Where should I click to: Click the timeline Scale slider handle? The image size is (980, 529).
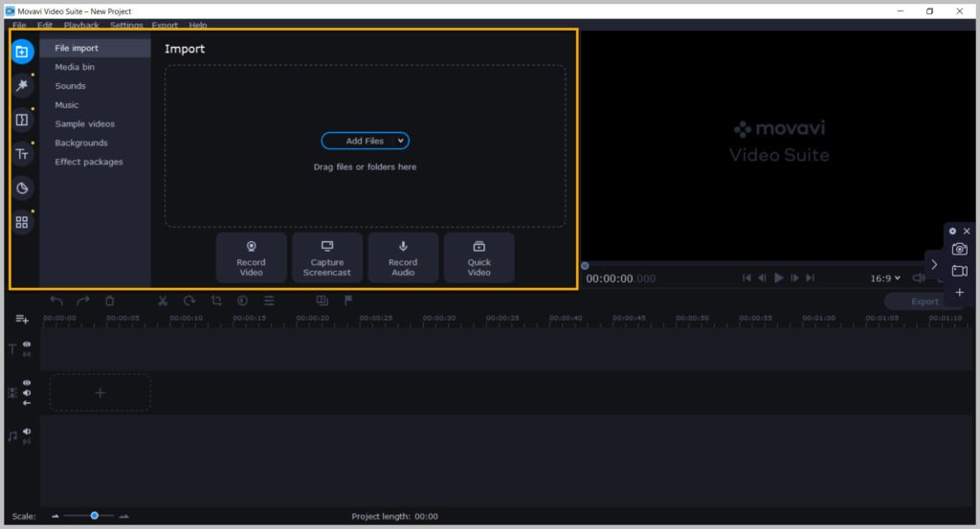click(x=95, y=516)
